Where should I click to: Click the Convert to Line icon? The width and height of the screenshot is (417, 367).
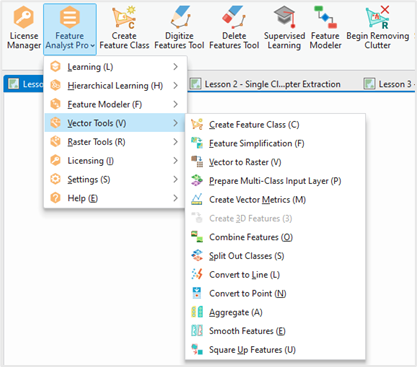(x=197, y=274)
